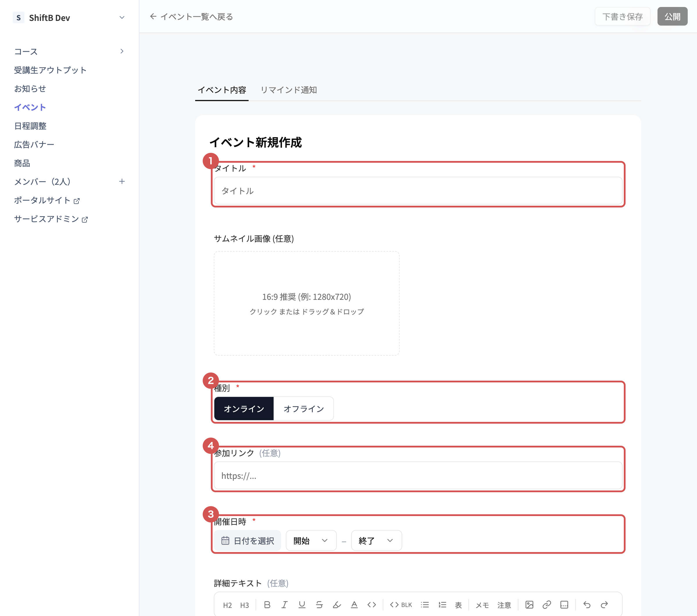Switch to リマインド通知 tab
The width and height of the screenshot is (697, 616).
point(288,90)
